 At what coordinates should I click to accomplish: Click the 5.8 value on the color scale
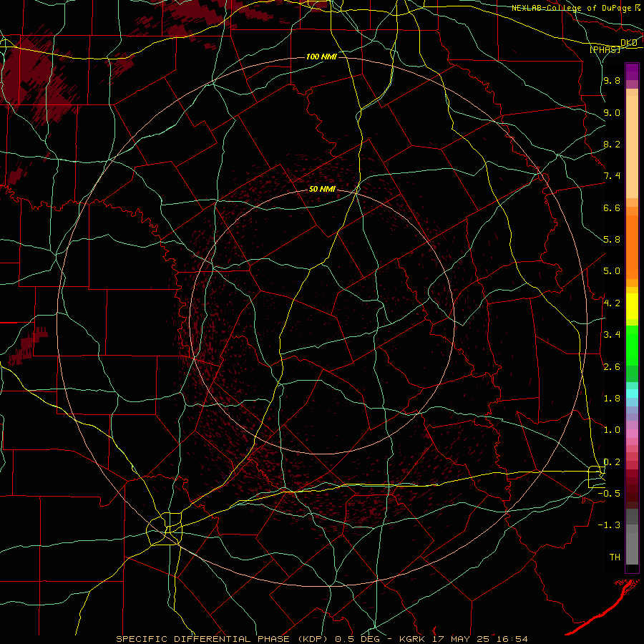[612, 240]
